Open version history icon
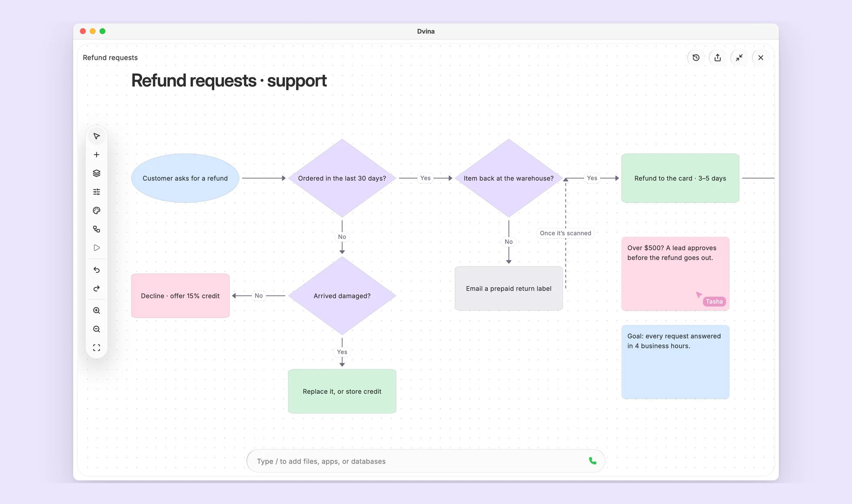The height and width of the screenshot is (504, 852). coord(696,57)
